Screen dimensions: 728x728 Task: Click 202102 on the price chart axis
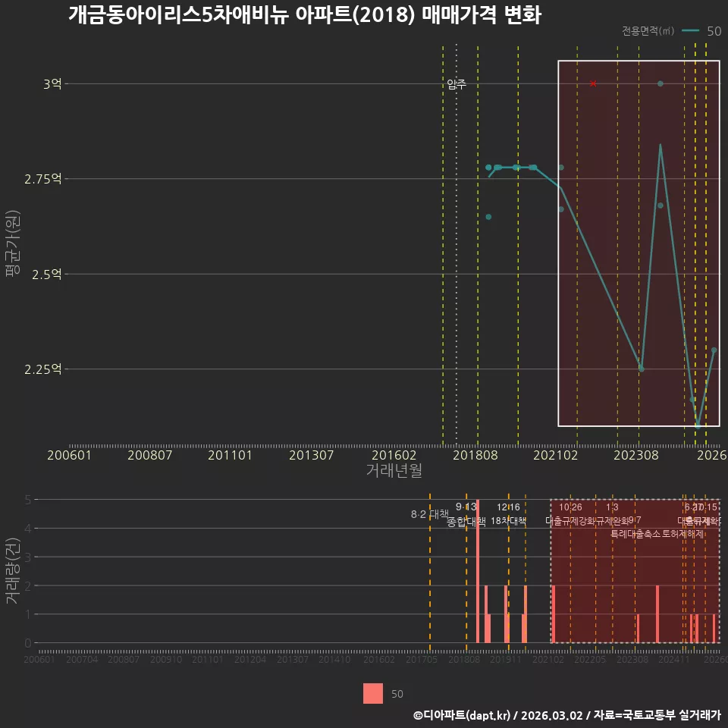[555, 455]
